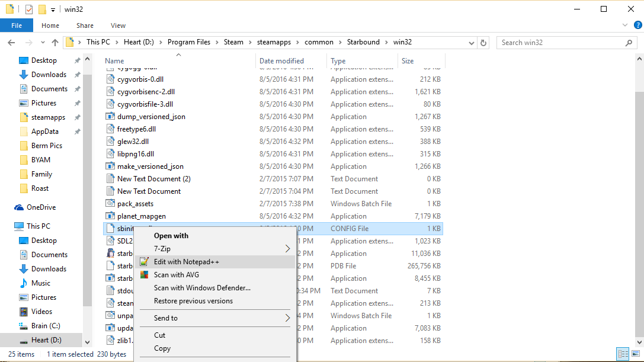The image size is (644, 362).
Task: Select common breadcrumb segment
Action: (x=319, y=42)
